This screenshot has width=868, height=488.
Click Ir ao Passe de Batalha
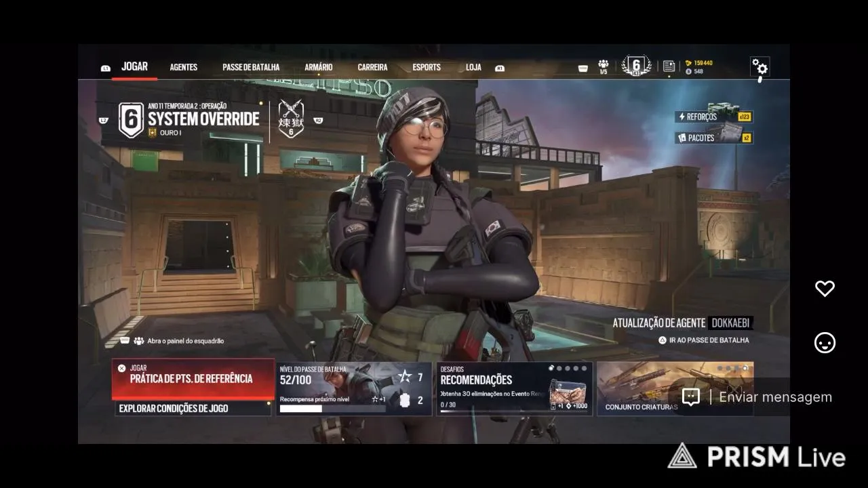pyautogui.click(x=704, y=340)
